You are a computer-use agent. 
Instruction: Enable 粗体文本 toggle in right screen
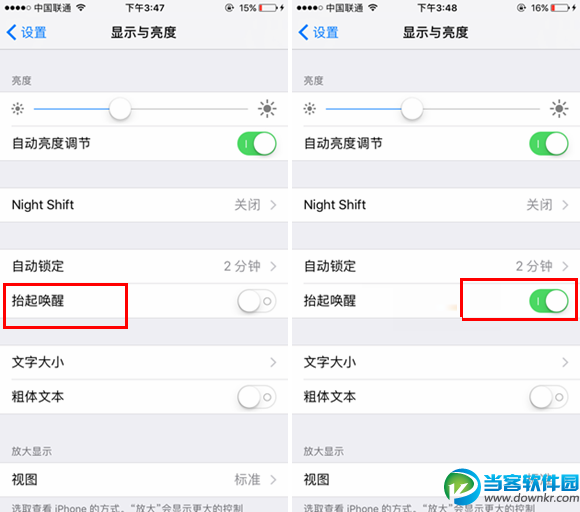[549, 397]
